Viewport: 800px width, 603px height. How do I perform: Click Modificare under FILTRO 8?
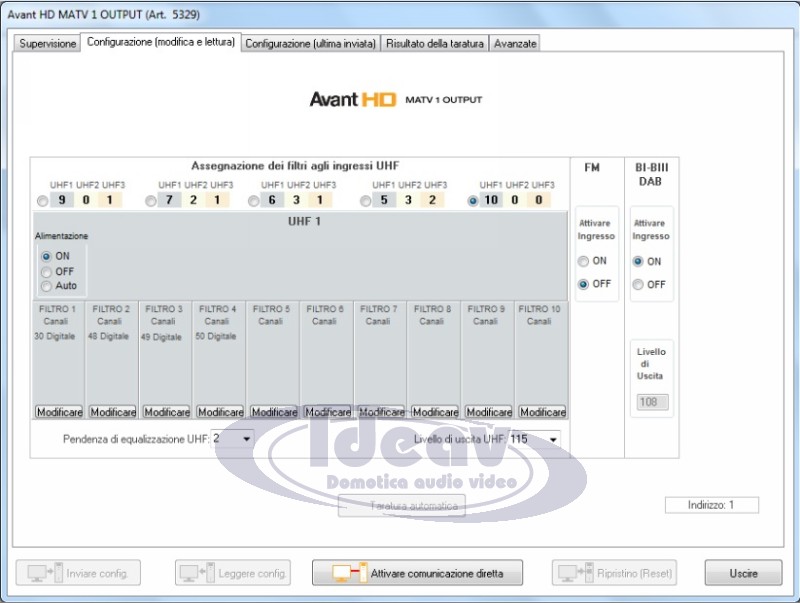(436, 412)
